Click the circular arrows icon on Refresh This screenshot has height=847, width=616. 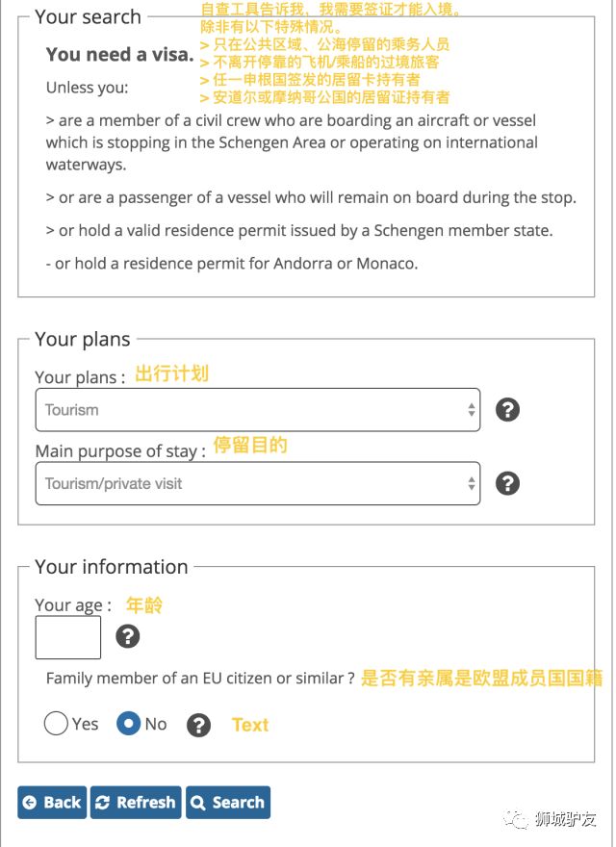(x=103, y=803)
